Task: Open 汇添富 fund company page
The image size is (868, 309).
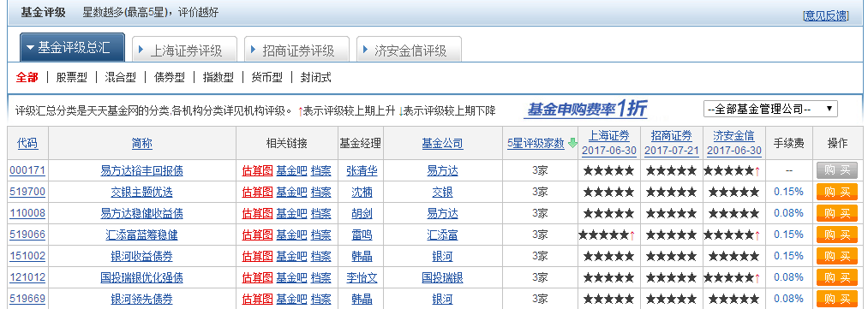Action: [x=442, y=235]
